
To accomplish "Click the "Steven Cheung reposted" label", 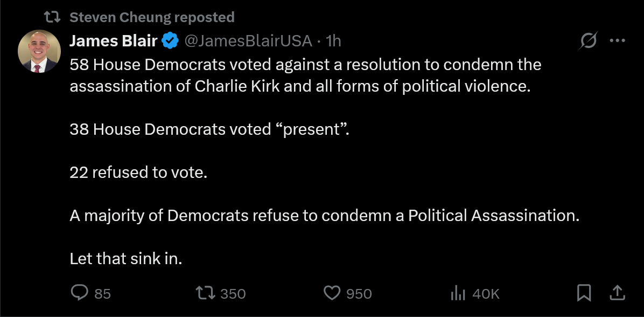I will [x=152, y=17].
